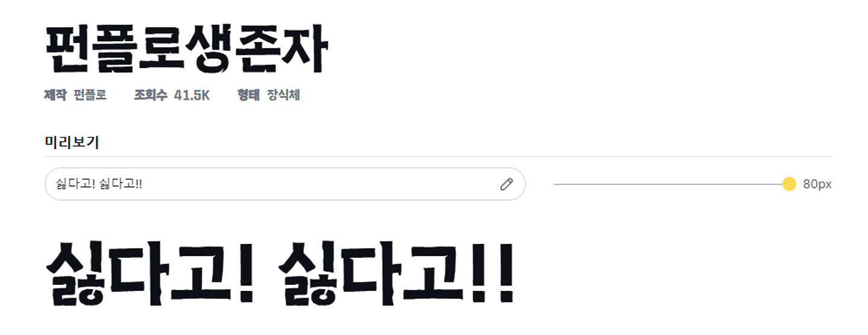Click the 형태 label
This screenshot has width=868, height=335.
(x=248, y=95)
